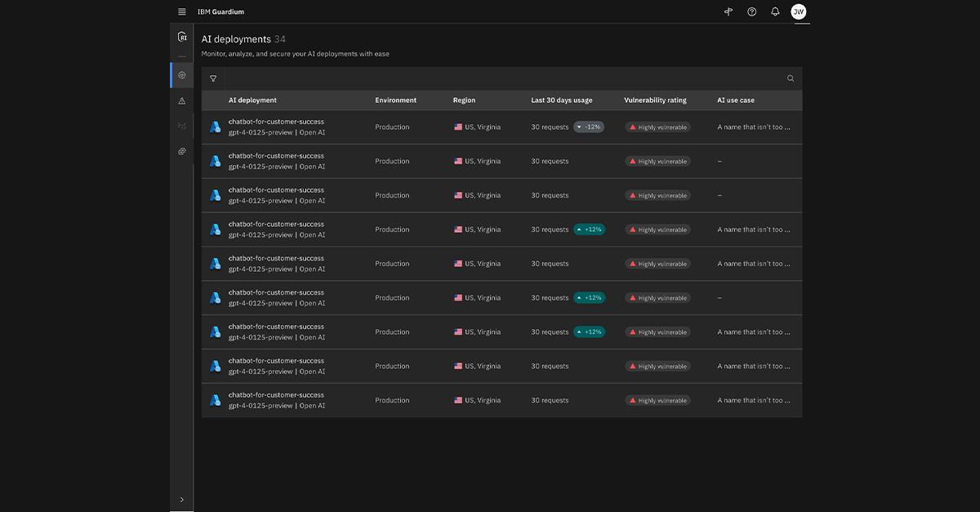The width and height of the screenshot is (980, 512).
Task: Select the AI deployments target icon in sidebar
Action: 182,75
